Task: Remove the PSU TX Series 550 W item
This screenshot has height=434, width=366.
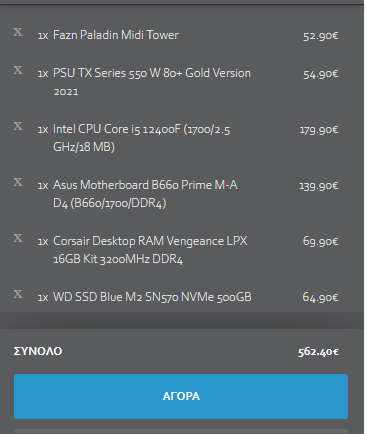Action: (18, 70)
